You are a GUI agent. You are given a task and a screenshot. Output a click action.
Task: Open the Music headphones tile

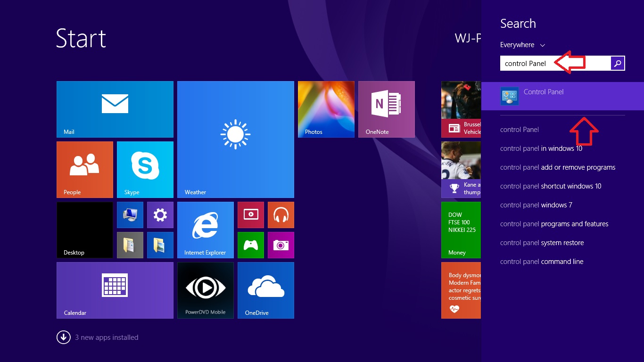click(281, 215)
